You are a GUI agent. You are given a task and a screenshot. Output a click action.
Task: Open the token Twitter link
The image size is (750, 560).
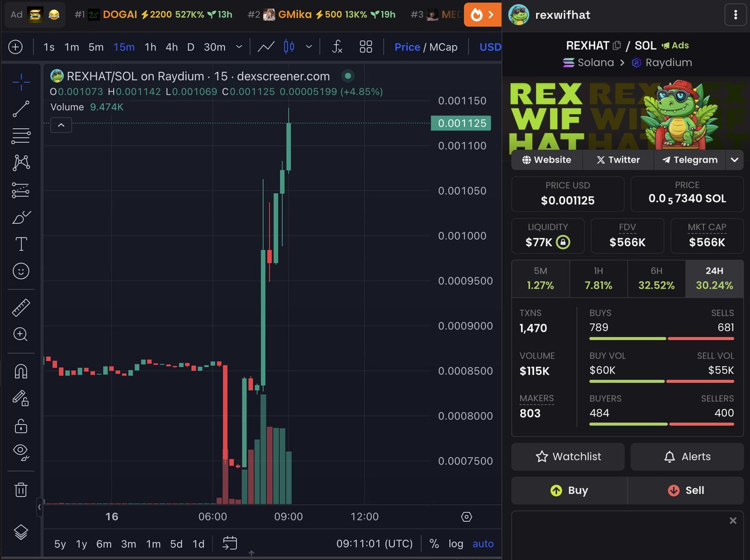(618, 159)
